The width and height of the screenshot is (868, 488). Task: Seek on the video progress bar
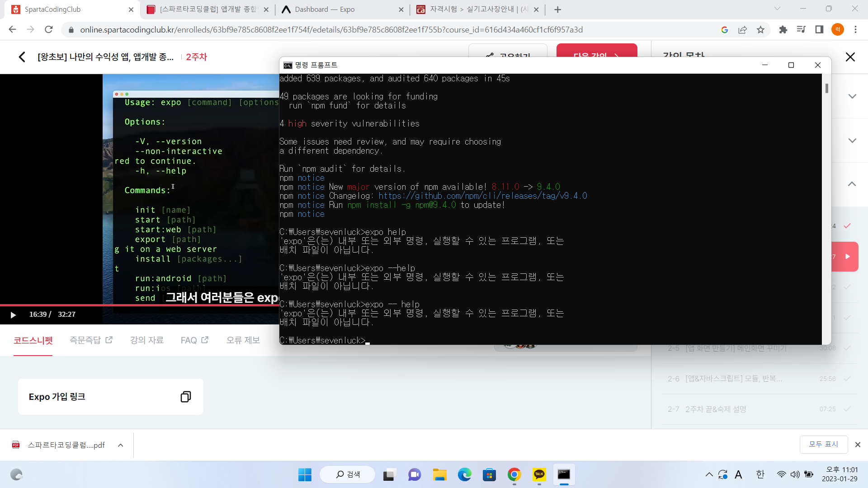(140, 305)
